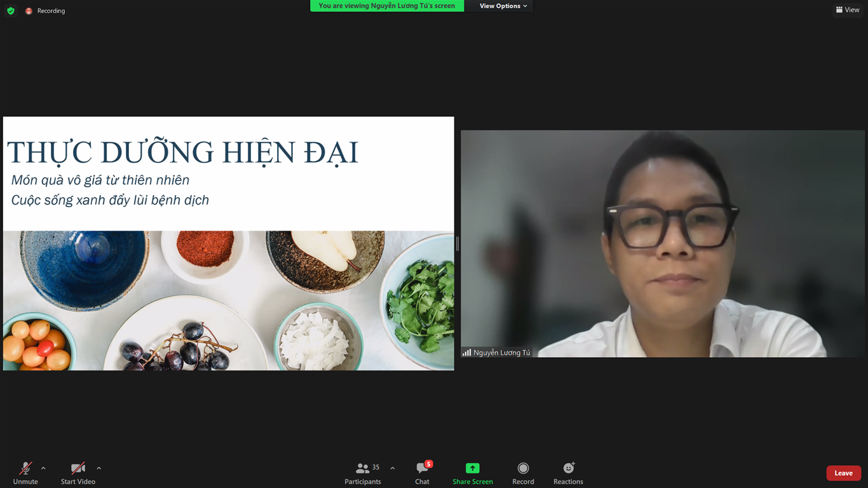Click the green Share Screen icon
The height and width of the screenshot is (488, 868).
tap(472, 468)
